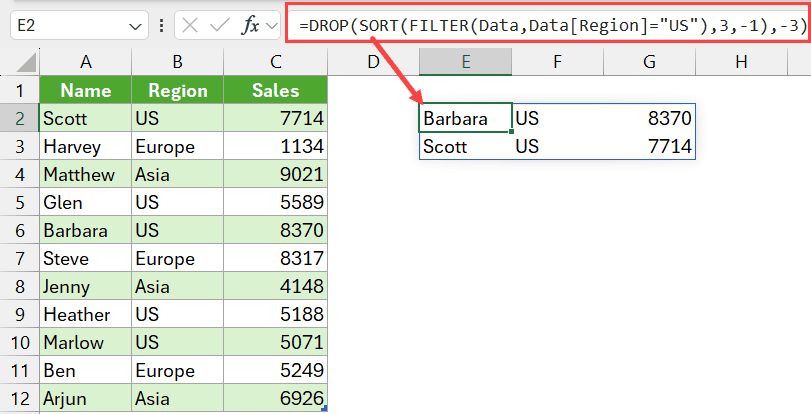Select column D header
Image resolution: width=811 pixels, height=414 pixels.
click(373, 62)
